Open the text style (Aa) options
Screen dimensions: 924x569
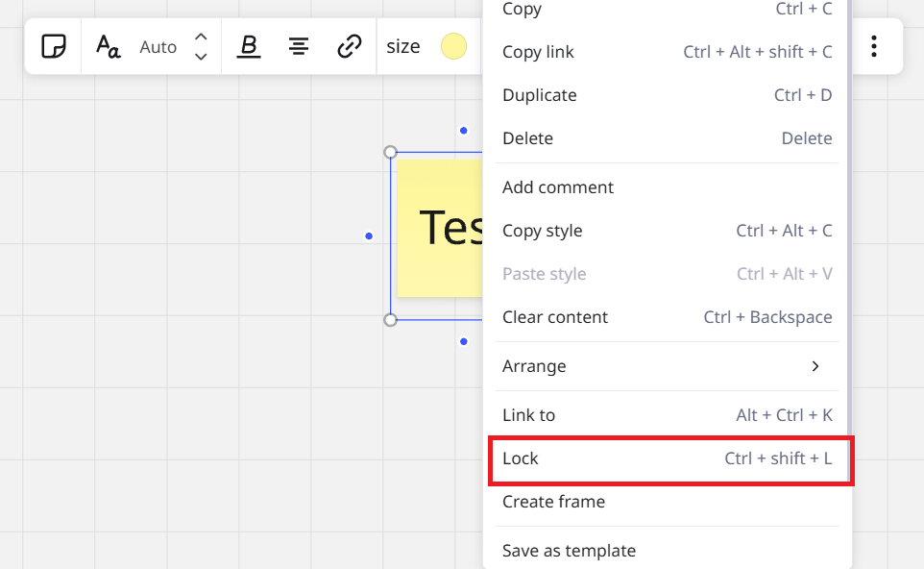[x=109, y=46]
